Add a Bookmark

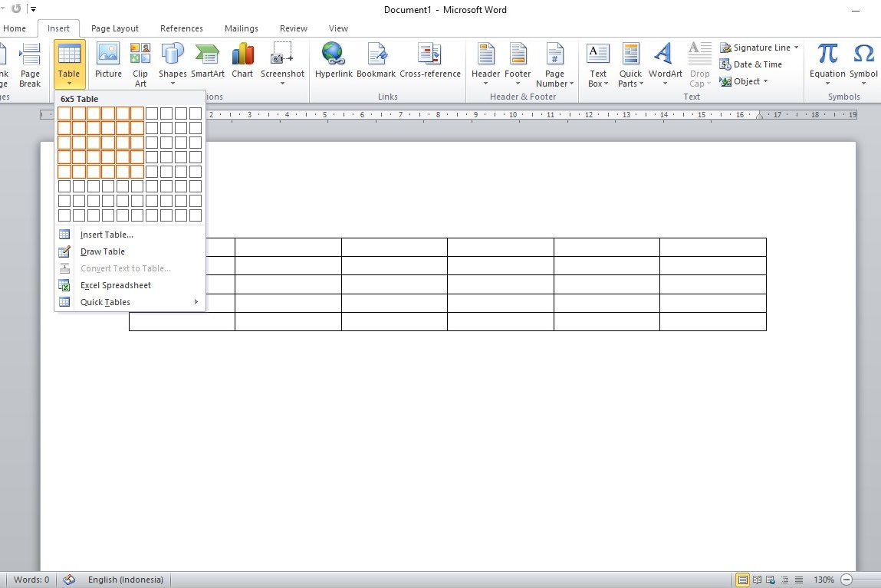376,61
